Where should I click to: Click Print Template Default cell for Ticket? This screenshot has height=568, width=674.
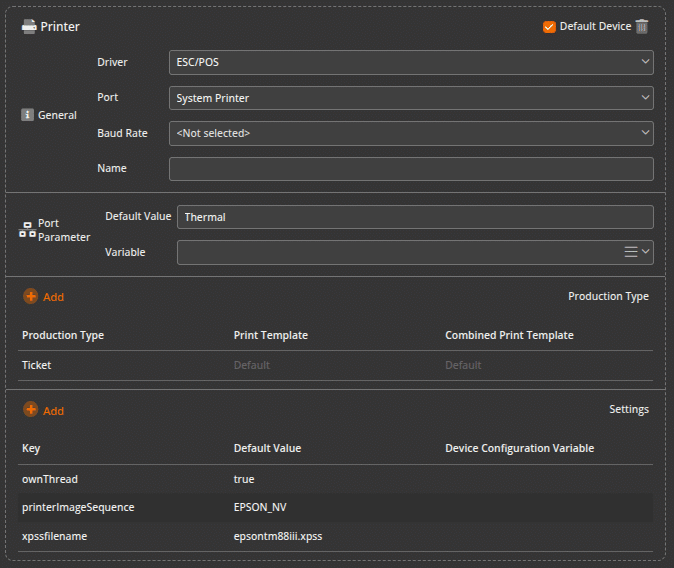pos(252,365)
